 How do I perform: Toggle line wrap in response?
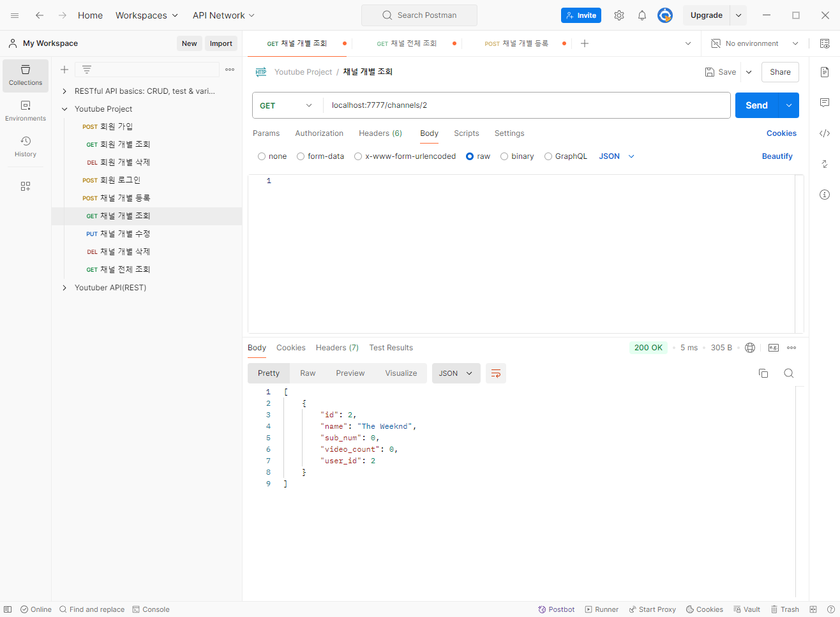click(496, 373)
